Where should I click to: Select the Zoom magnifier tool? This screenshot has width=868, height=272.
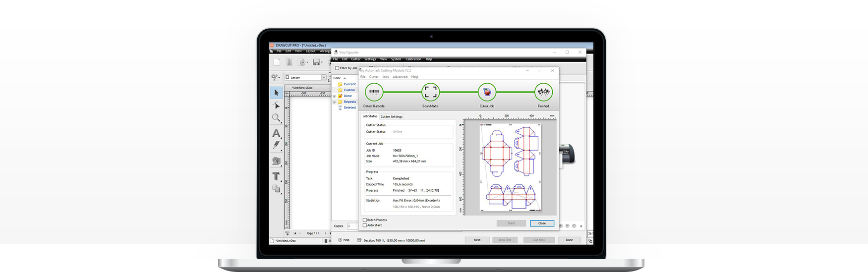(276, 118)
